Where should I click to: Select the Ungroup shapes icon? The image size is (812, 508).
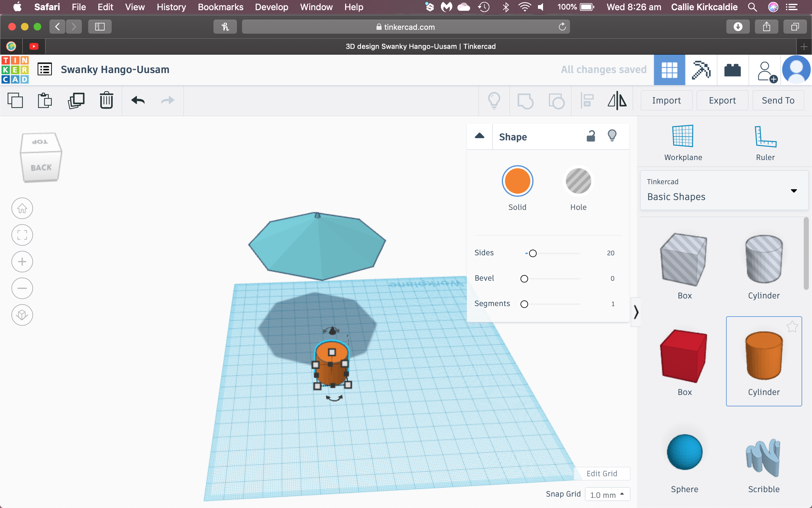[557, 100]
